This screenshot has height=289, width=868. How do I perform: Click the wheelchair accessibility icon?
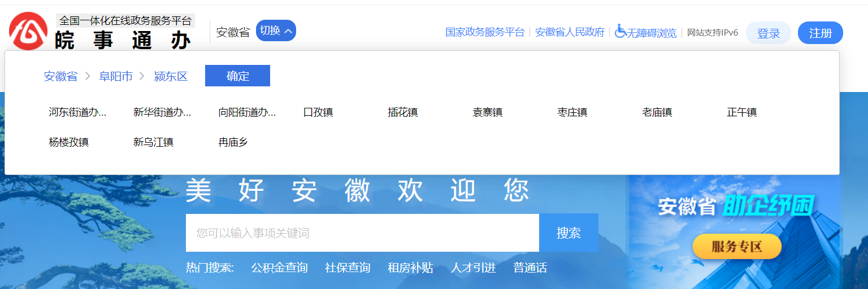620,32
